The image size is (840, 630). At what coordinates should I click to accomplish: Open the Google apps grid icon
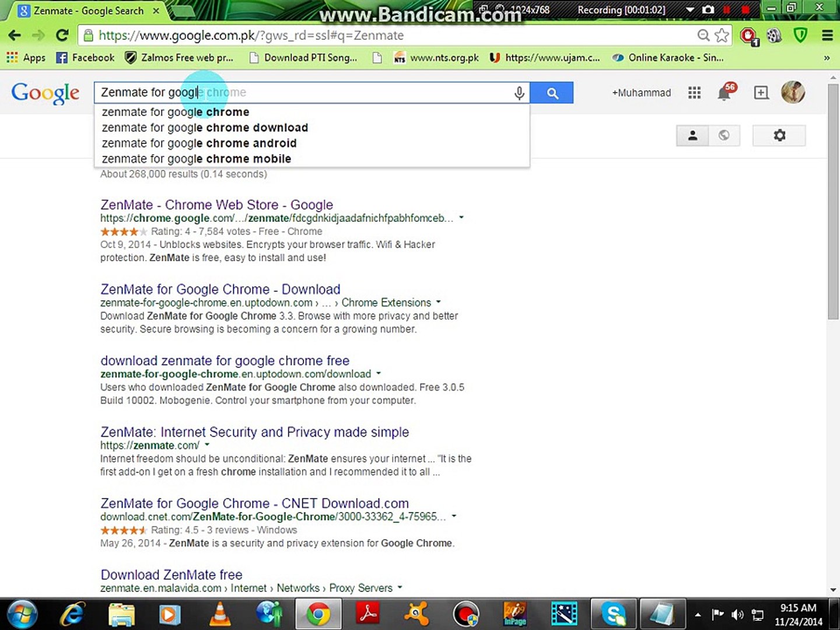(x=694, y=93)
